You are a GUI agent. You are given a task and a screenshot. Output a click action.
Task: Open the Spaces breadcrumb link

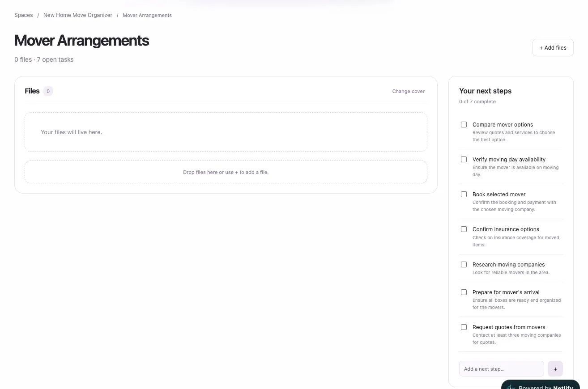24,15
